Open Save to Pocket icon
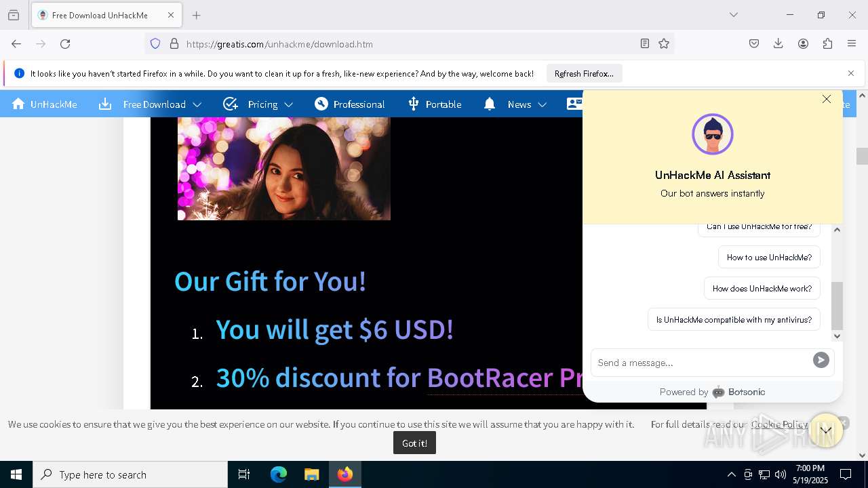This screenshot has height=488, width=868. click(754, 43)
